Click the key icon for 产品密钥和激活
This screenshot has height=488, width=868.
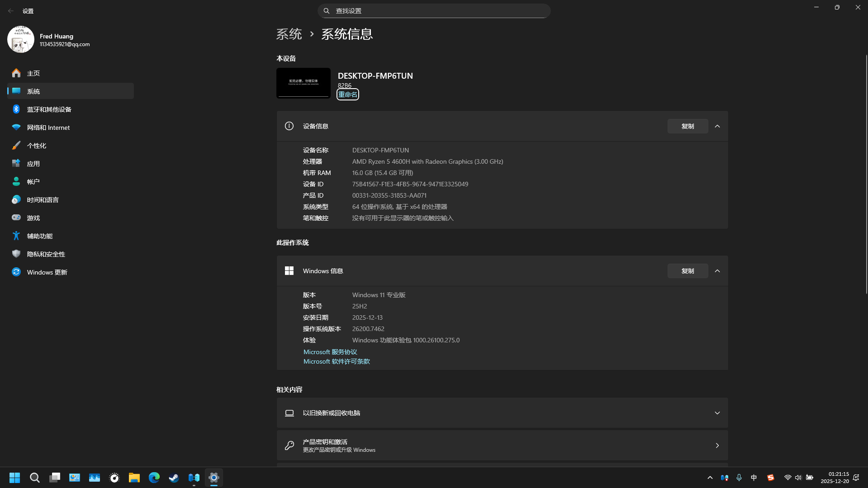[x=289, y=445]
